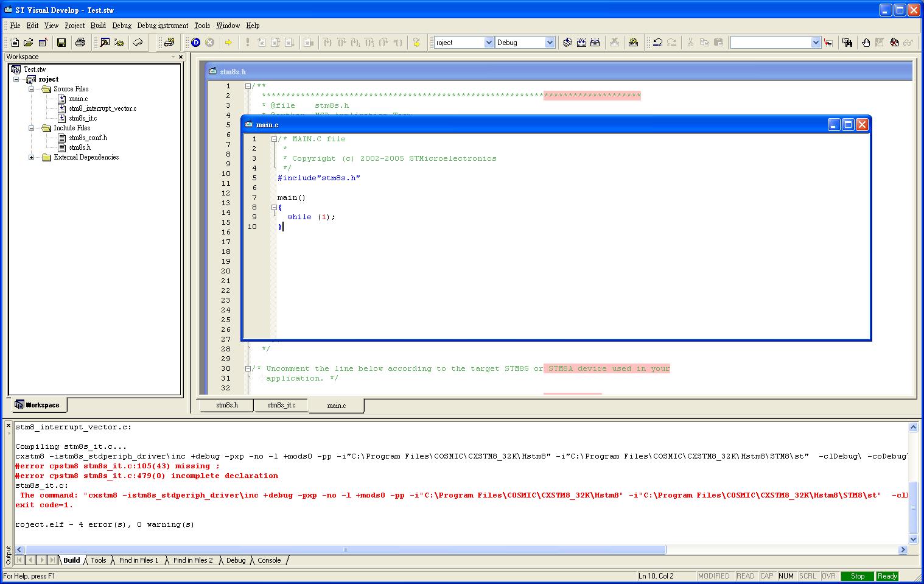924x584 pixels.
Task: Close the Output panel with its X
Action: tap(9, 426)
